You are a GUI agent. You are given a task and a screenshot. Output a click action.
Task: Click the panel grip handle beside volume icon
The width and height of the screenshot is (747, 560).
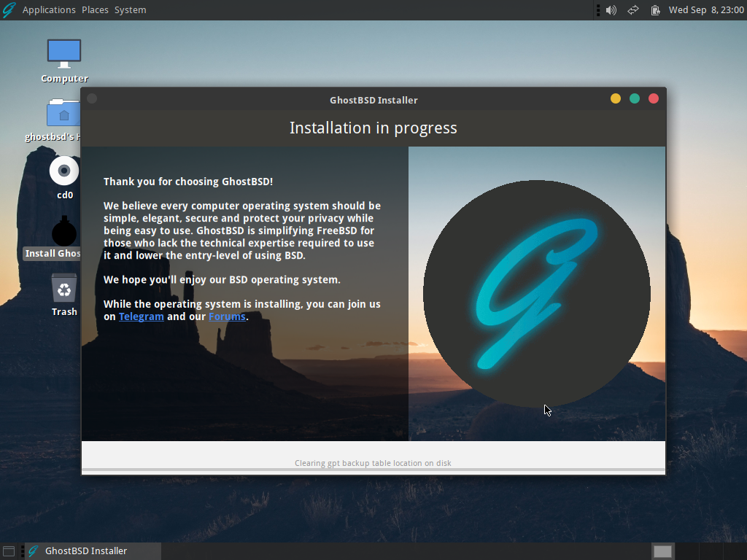click(x=598, y=10)
